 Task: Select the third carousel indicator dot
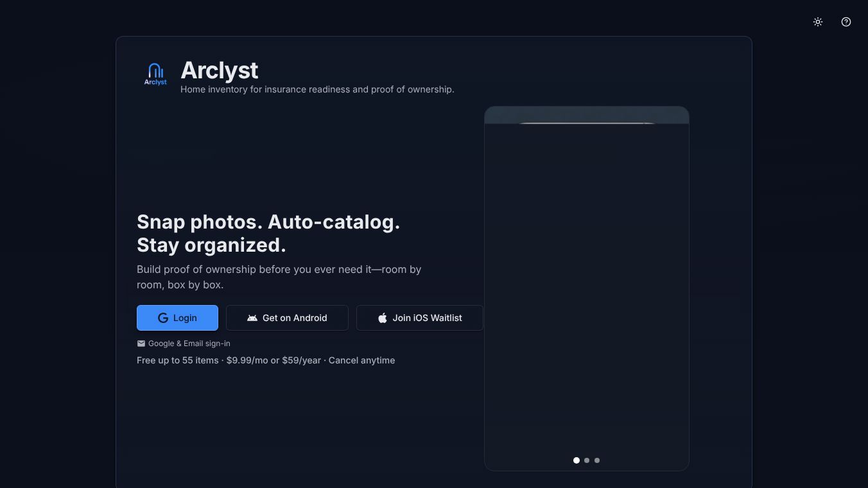[597, 460]
